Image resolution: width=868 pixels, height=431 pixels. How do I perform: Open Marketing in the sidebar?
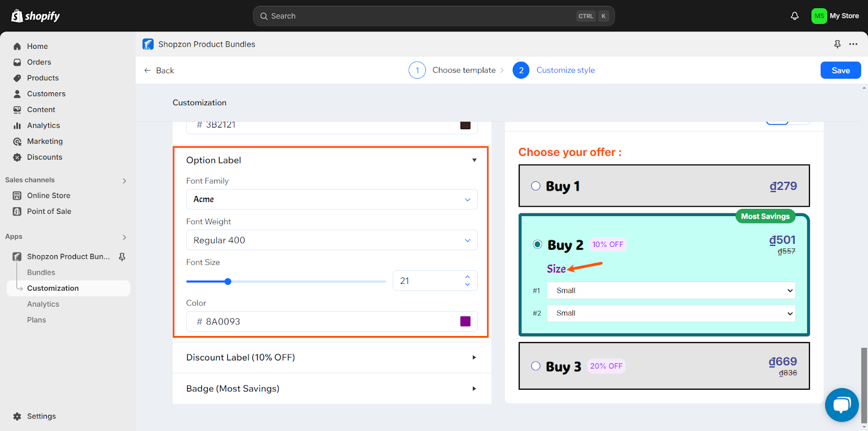tap(45, 141)
